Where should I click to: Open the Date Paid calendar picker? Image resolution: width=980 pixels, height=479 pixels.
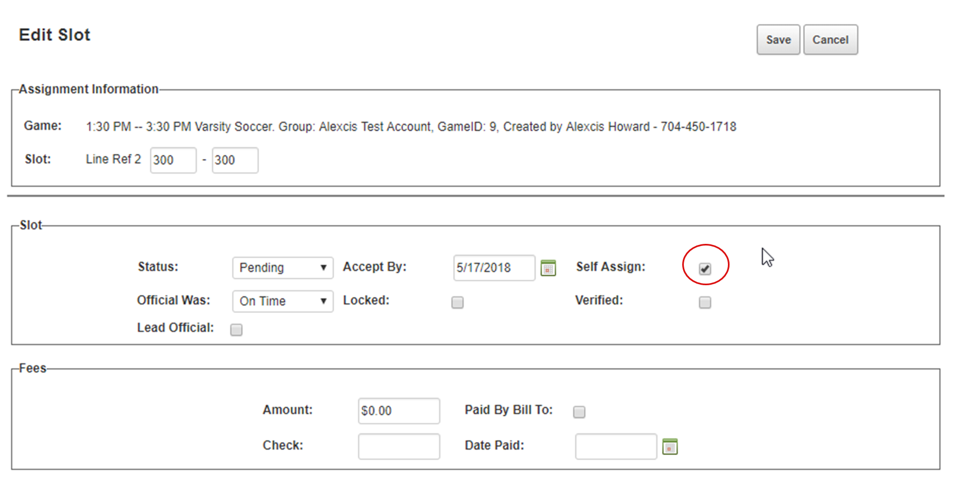pos(670,447)
